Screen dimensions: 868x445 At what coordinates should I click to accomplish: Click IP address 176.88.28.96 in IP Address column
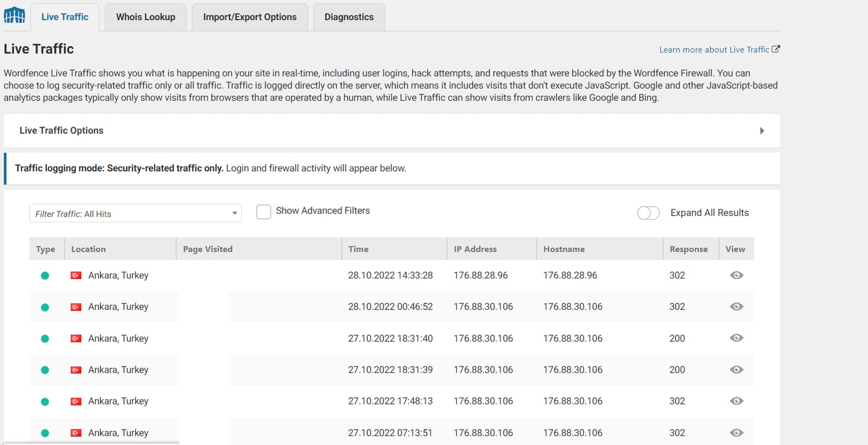pos(480,275)
